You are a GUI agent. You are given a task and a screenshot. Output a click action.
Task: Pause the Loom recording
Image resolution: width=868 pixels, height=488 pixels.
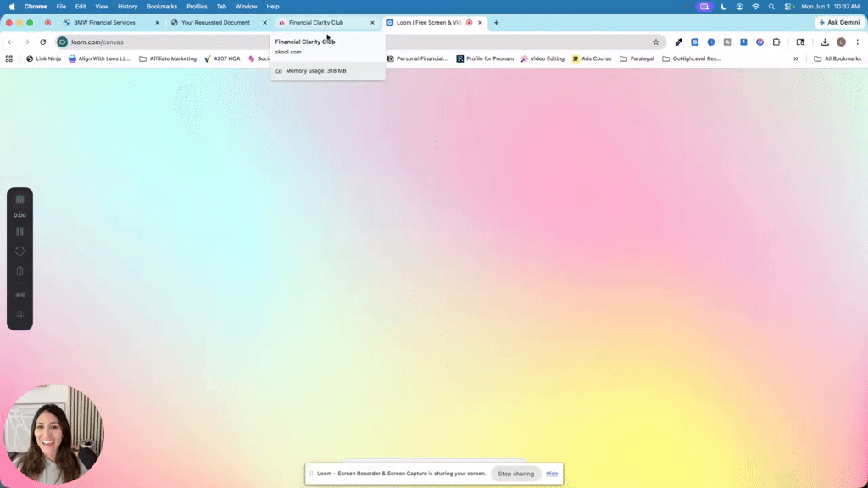coord(20,231)
